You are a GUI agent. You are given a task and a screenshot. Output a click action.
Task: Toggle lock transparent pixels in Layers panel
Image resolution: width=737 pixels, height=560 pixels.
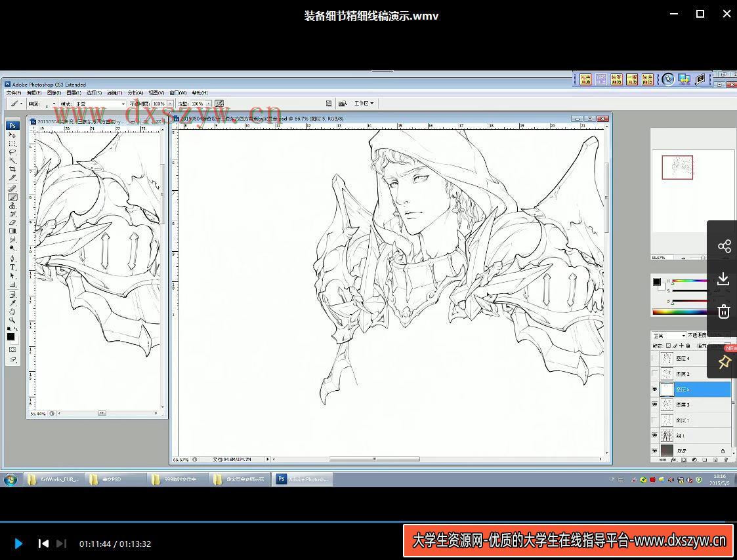[x=668, y=346]
